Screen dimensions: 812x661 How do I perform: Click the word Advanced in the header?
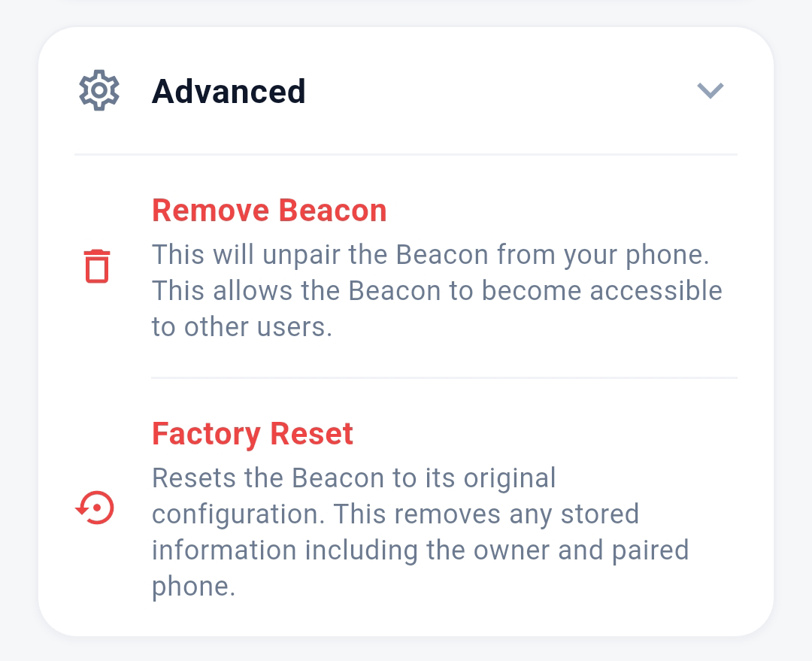click(x=229, y=91)
